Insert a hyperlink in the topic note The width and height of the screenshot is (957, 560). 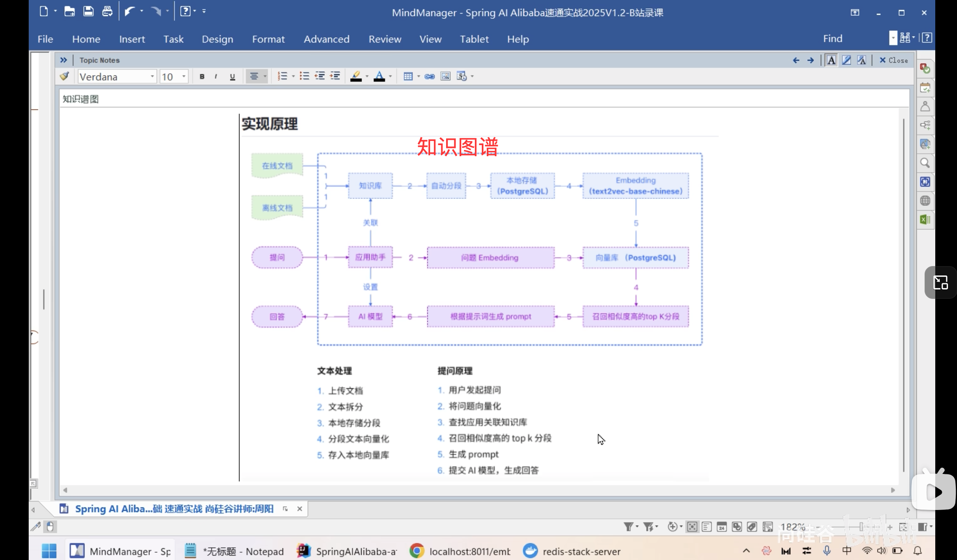pos(429,76)
